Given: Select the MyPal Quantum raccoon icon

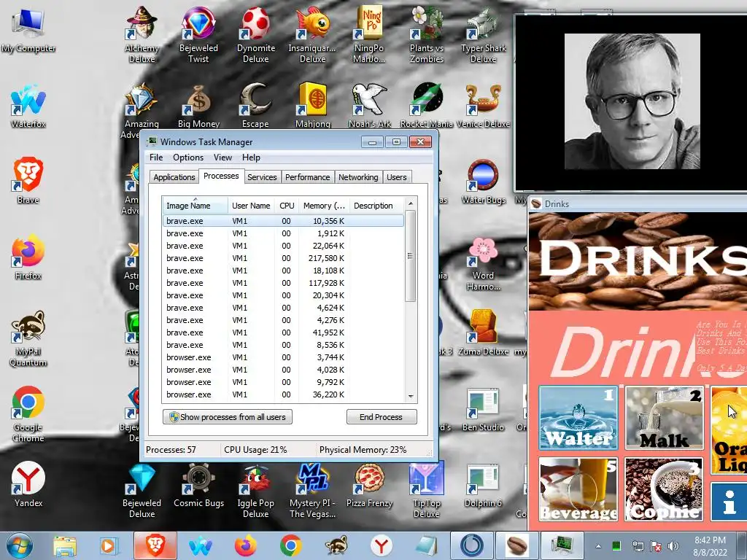Looking at the screenshot, I should pyautogui.click(x=28, y=338).
